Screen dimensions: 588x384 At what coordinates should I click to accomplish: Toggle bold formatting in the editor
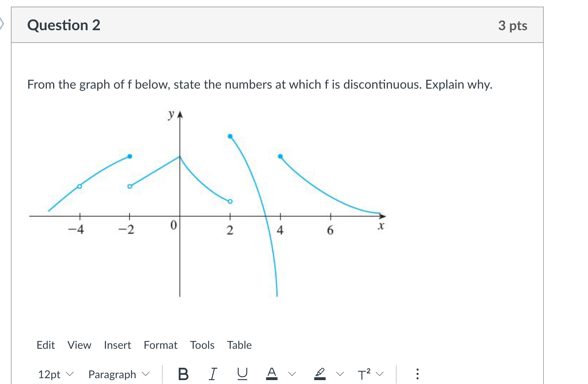(x=183, y=374)
